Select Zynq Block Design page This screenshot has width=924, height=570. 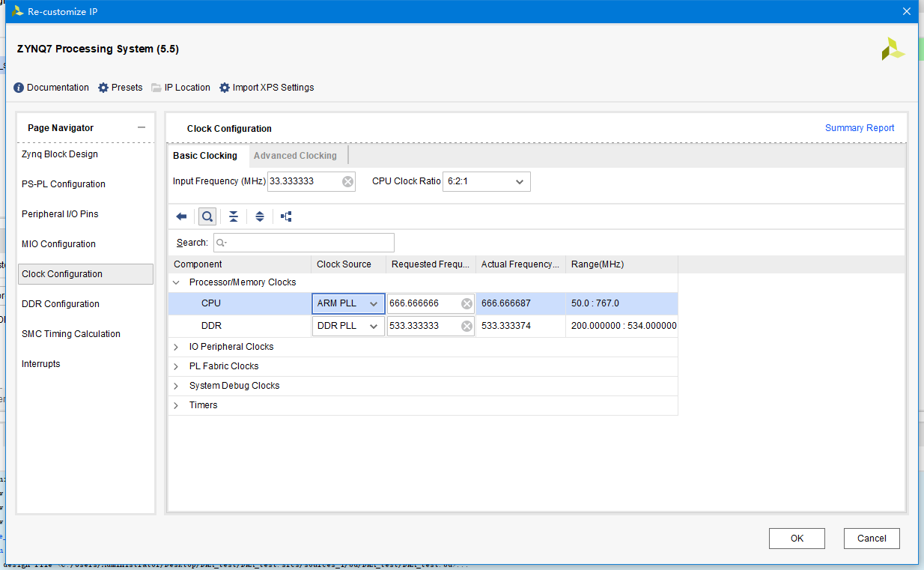click(60, 154)
